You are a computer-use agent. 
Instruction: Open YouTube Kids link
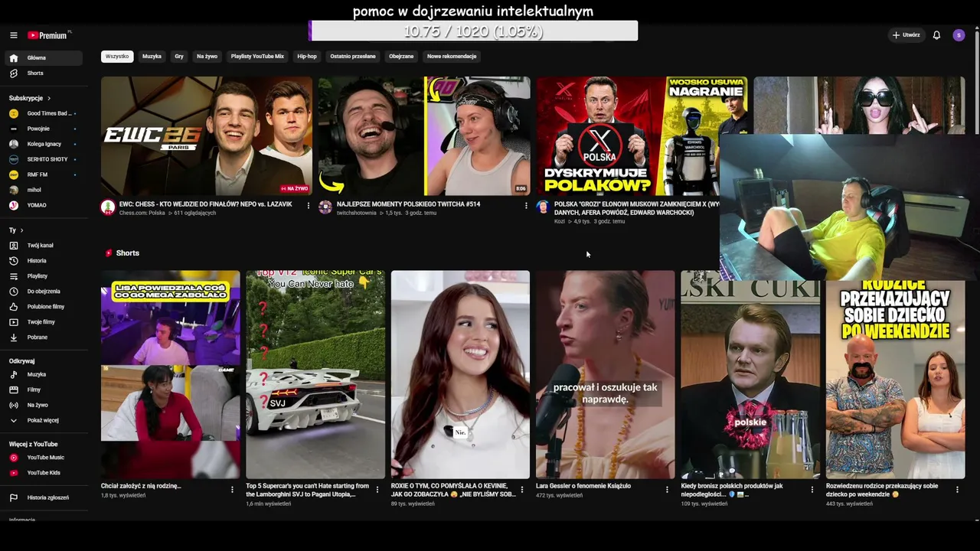[44, 473]
